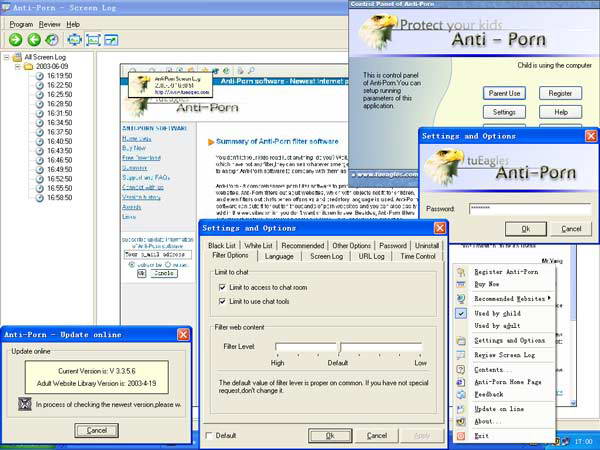Click the Review Screen Log menu icon

(x=461, y=355)
